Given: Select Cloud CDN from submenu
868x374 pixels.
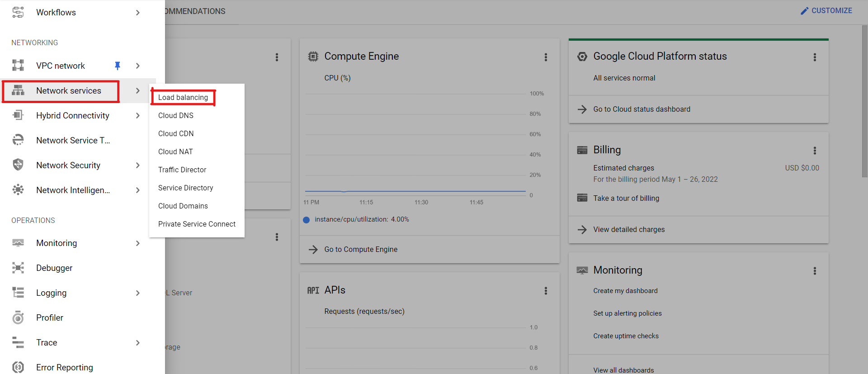Looking at the screenshot, I should coord(197,133).
